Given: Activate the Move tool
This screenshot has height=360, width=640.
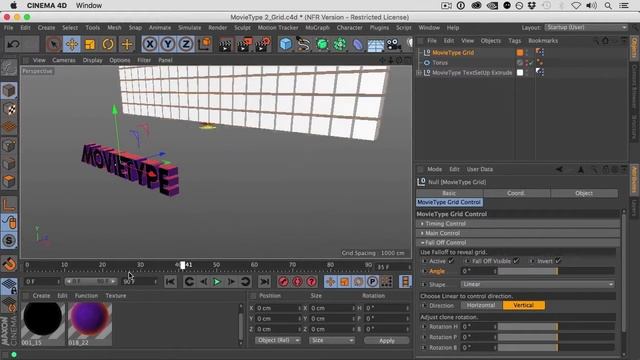Looking at the screenshot, I should point(72,44).
